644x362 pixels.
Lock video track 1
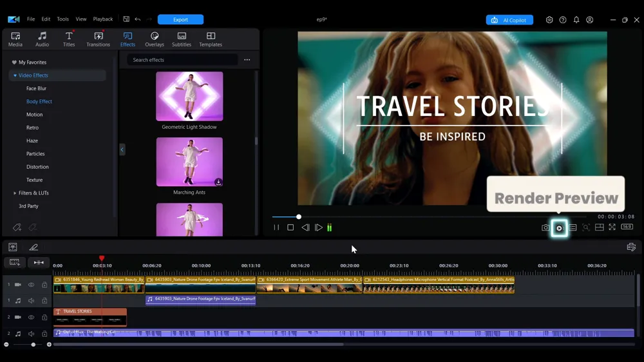click(x=44, y=285)
